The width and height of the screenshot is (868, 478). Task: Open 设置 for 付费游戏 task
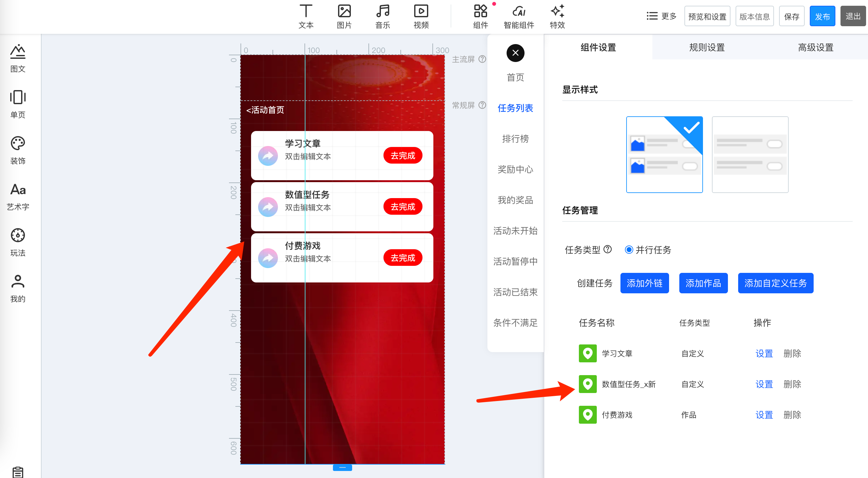(764, 415)
